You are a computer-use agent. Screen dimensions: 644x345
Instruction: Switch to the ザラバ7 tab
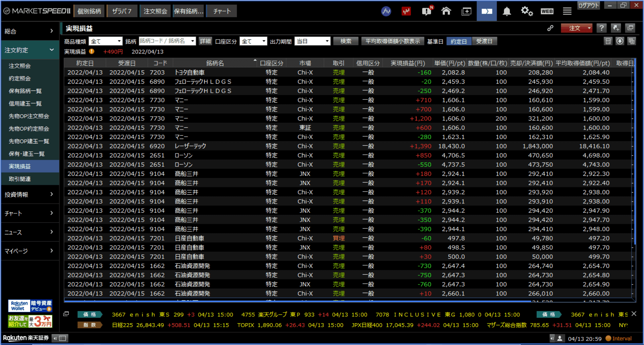(x=122, y=11)
